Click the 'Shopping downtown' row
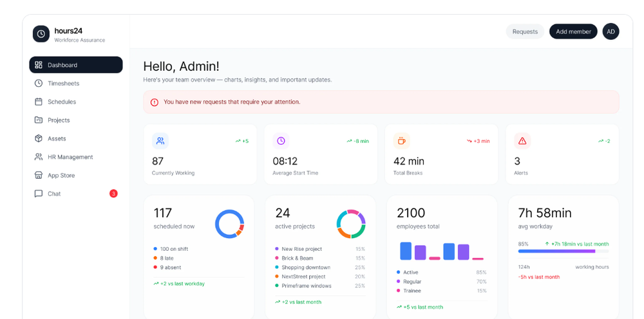The height and width of the screenshot is (319, 644). tap(320, 268)
